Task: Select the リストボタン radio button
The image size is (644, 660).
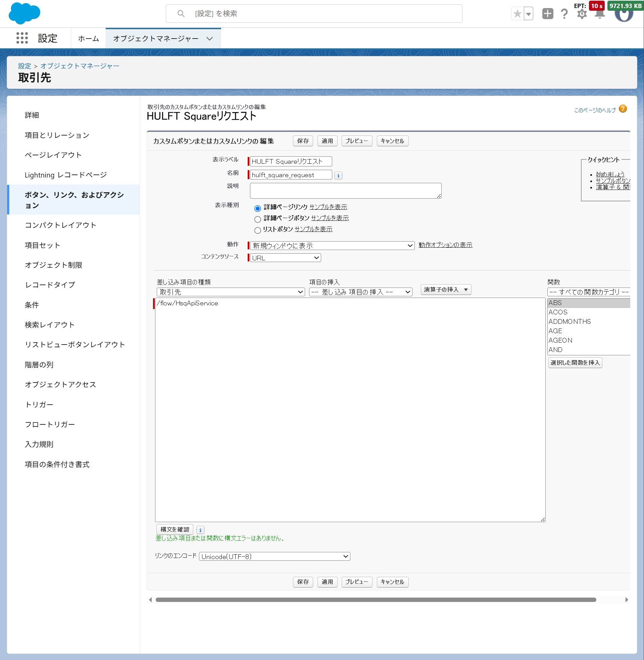Action: tap(257, 230)
